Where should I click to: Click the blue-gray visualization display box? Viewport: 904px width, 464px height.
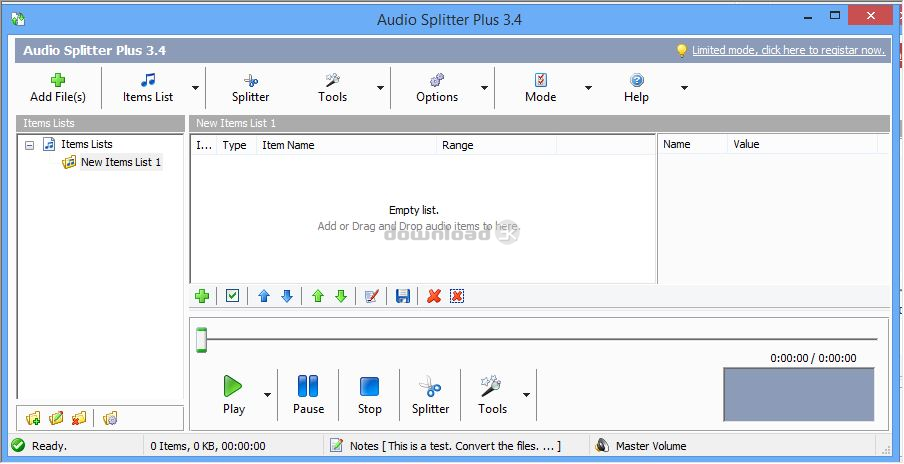[799, 395]
